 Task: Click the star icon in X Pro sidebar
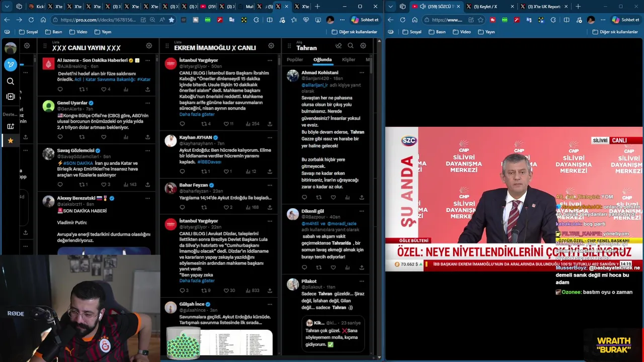(x=11, y=141)
